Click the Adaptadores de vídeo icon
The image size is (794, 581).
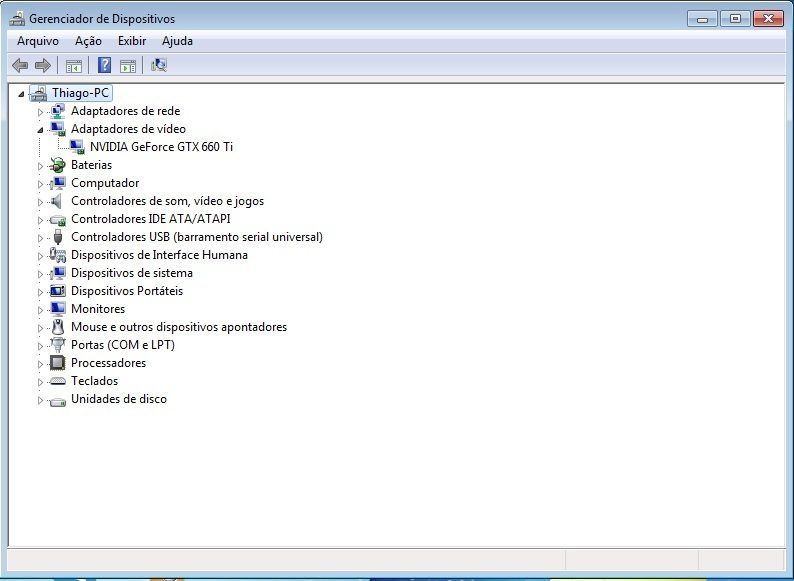58,129
